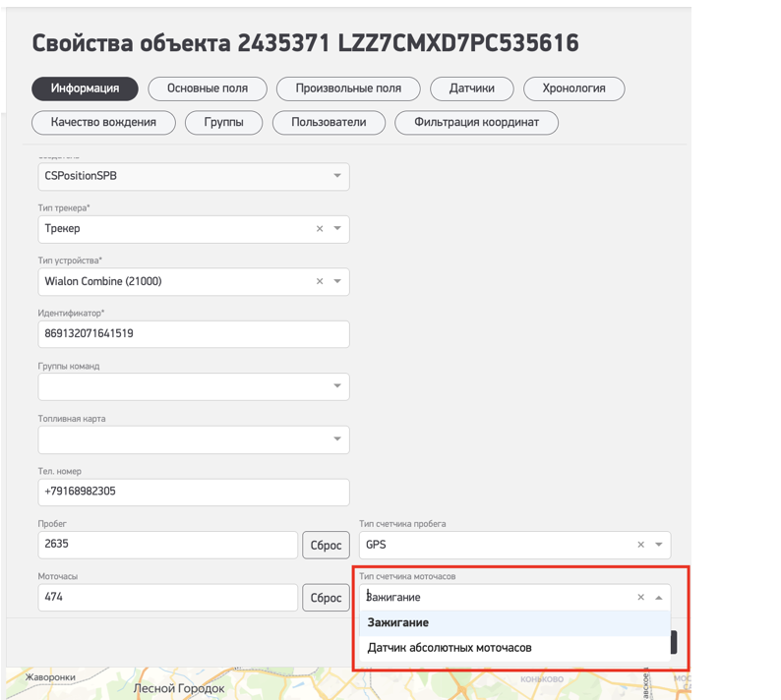This screenshot has width=781, height=700.
Task: Select Датчик абсолютных моточасов option
Action: [450, 648]
